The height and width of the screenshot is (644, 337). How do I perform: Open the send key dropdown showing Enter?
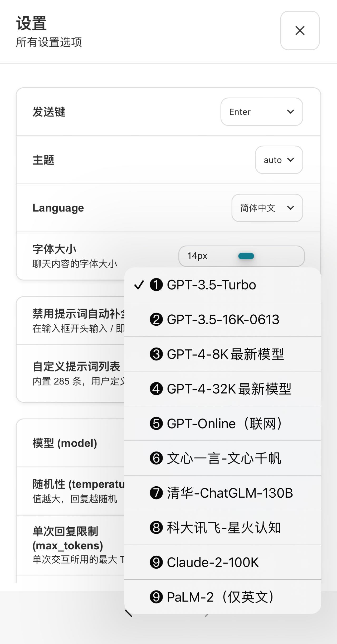(262, 112)
